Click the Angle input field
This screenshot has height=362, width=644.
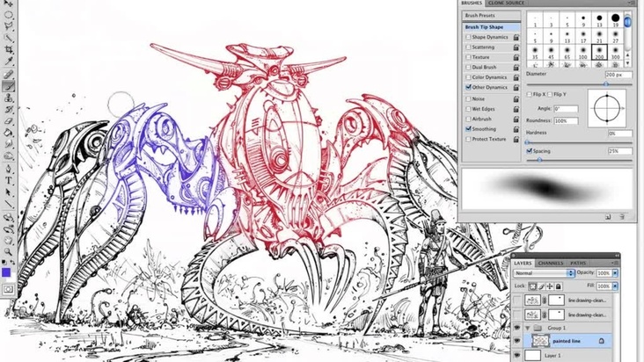coord(566,109)
